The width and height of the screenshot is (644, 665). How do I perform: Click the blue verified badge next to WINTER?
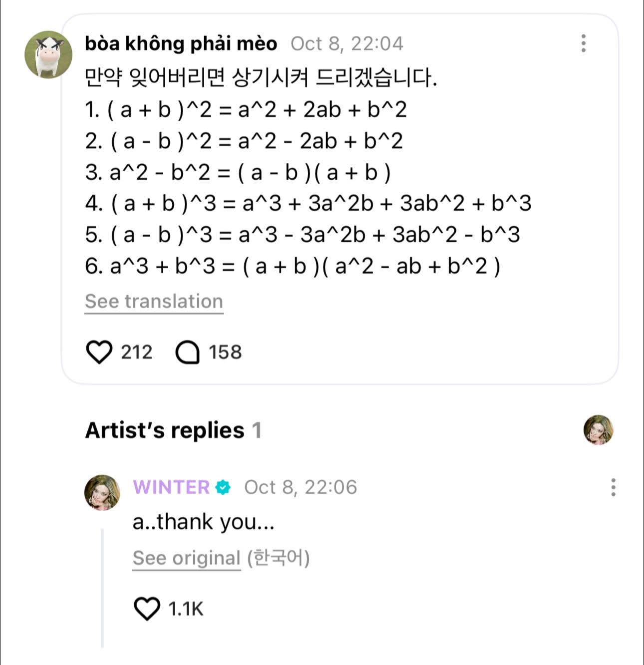(x=223, y=487)
